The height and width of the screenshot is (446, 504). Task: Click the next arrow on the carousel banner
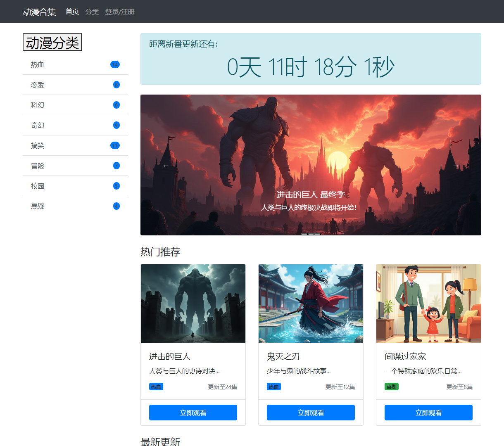pyautogui.click(x=456, y=165)
